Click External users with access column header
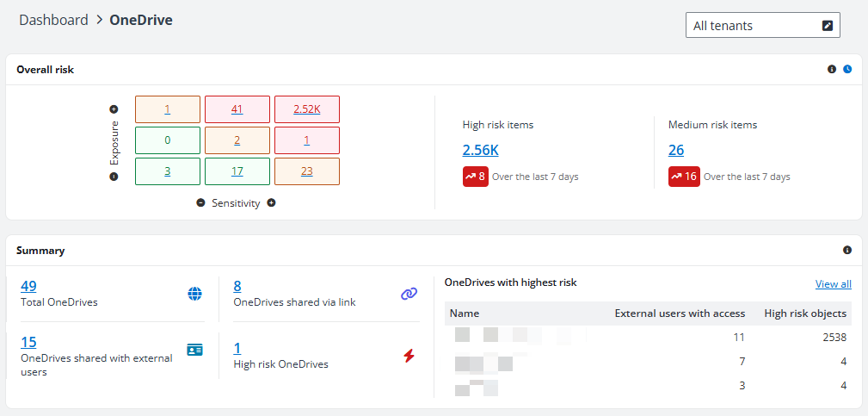The image size is (868, 416). [x=680, y=314]
